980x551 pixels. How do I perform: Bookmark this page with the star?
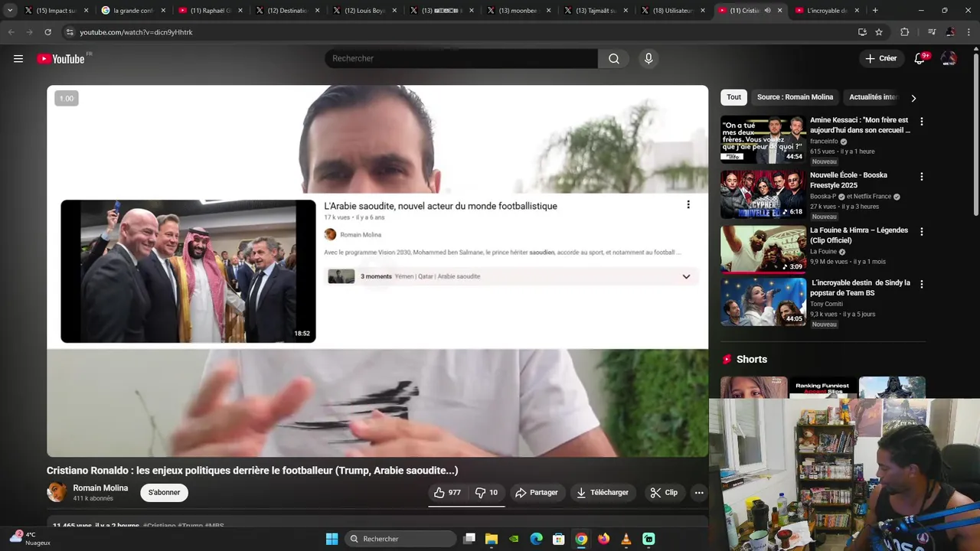[879, 32]
